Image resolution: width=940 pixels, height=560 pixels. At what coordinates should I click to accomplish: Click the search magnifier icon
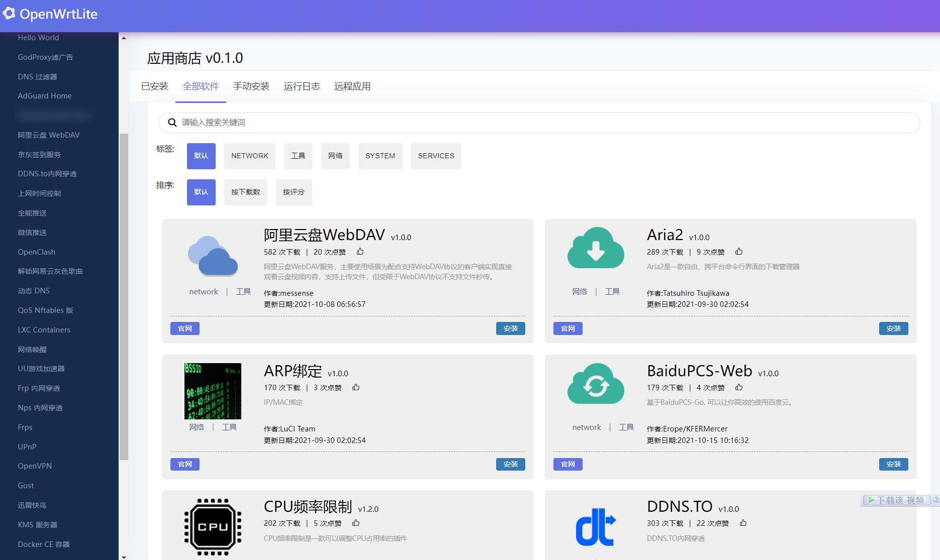(172, 123)
